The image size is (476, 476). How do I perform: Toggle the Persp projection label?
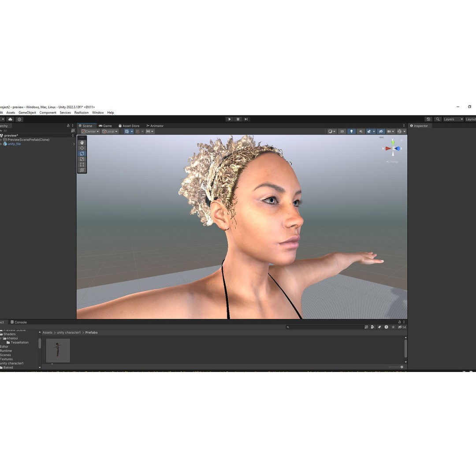392,162
